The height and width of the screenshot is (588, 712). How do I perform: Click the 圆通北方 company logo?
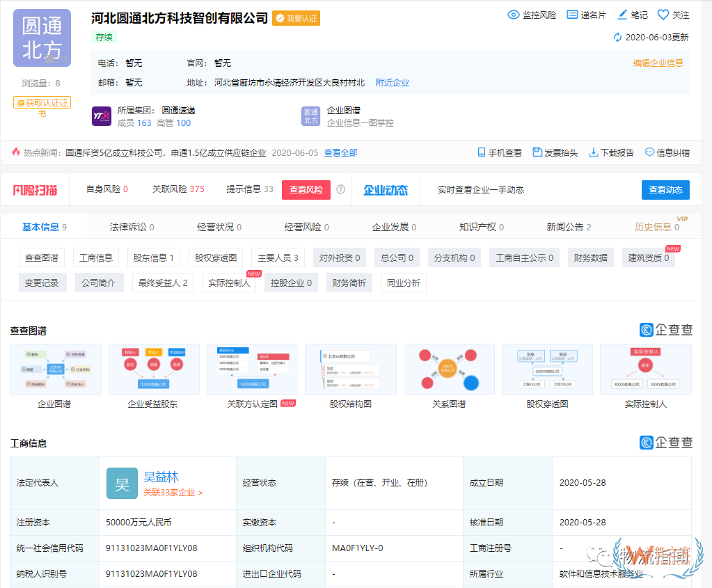point(42,38)
